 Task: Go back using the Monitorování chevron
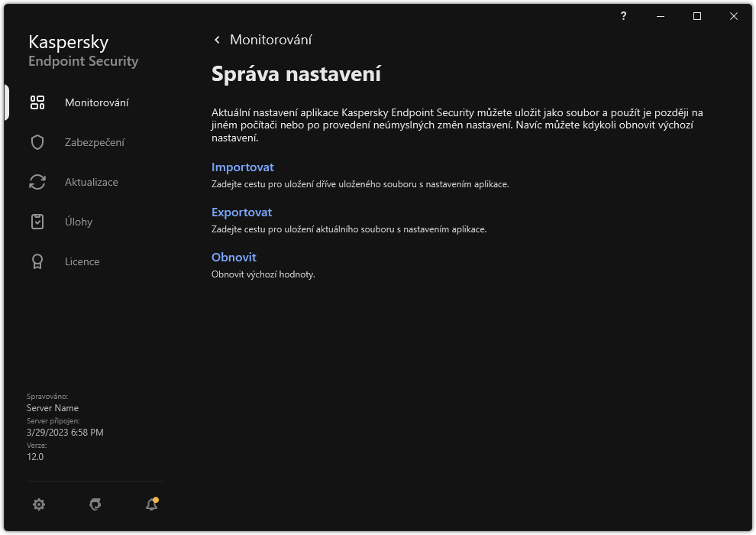pyautogui.click(x=216, y=39)
